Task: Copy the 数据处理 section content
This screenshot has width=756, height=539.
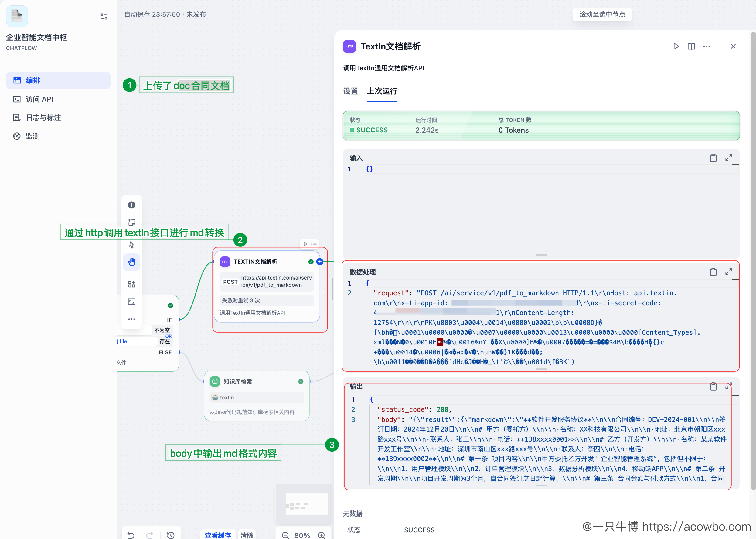Action: [x=713, y=272]
